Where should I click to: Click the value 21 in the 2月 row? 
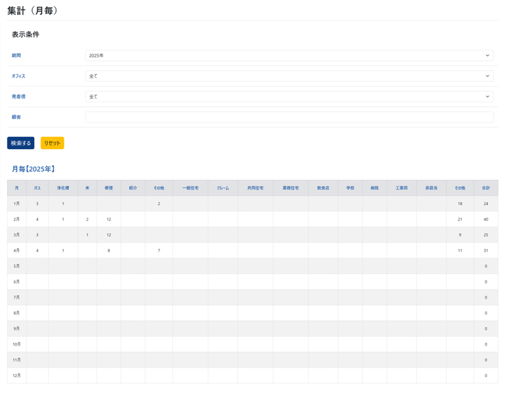click(460, 219)
